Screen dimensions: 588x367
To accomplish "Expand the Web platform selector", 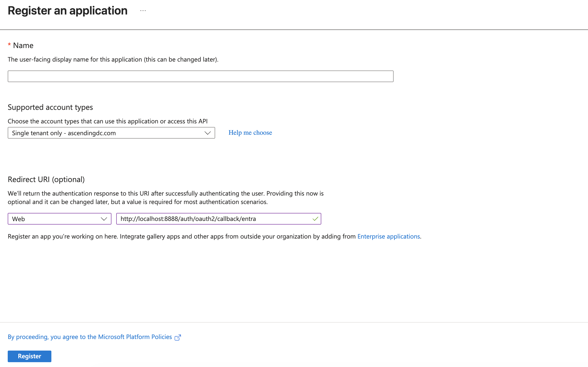I will click(59, 219).
